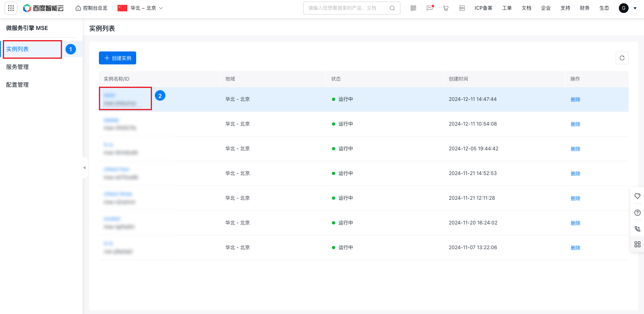The height and width of the screenshot is (314, 644).
Task: Click the 实例列表 page title
Action: pyautogui.click(x=102, y=28)
